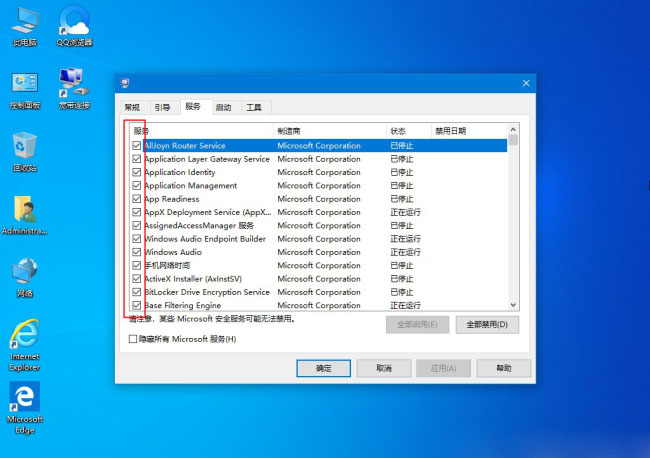This screenshot has height=458, width=650.
Task: Open the 回收站 recycle bin icon
Action: tap(25, 152)
